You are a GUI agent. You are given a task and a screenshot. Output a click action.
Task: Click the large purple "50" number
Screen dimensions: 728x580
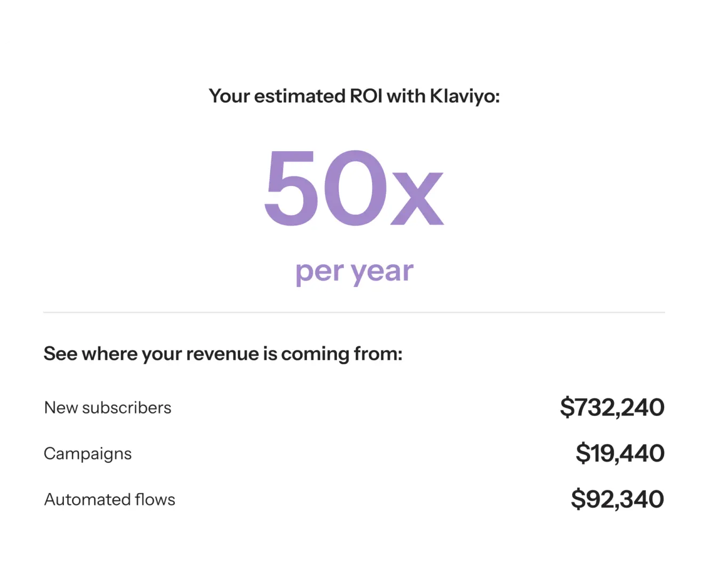pyautogui.click(x=326, y=189)
